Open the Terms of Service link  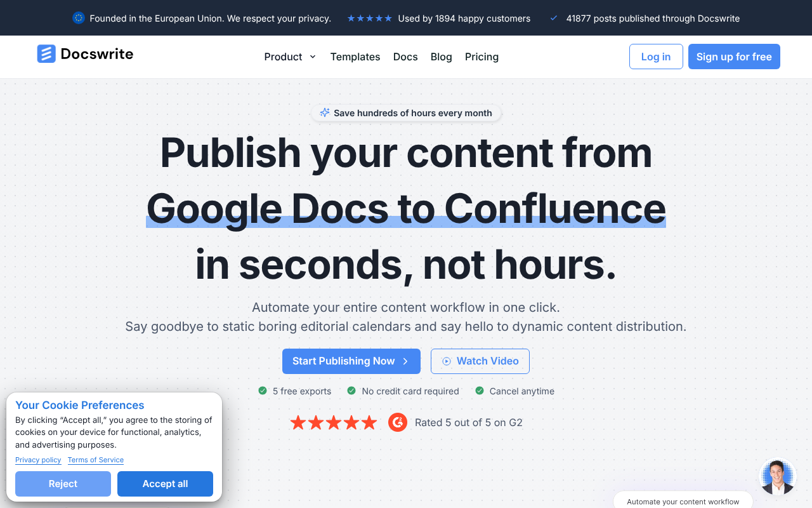(x=95, y=460)
